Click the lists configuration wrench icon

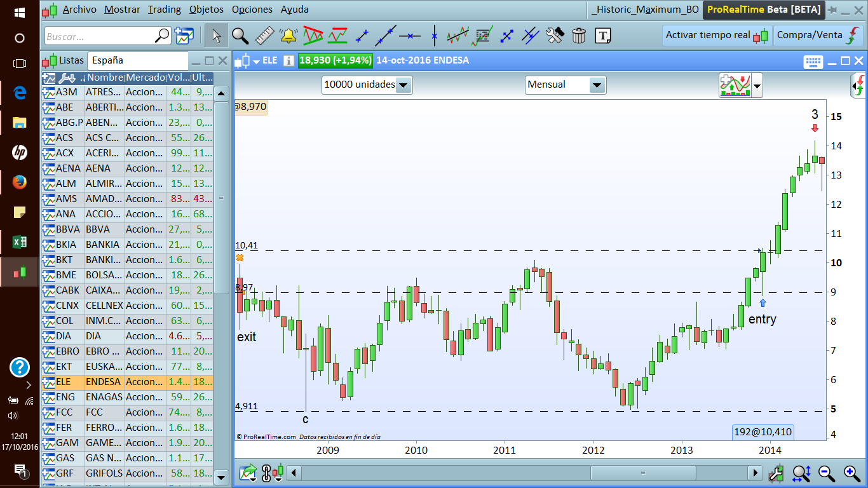67,78
